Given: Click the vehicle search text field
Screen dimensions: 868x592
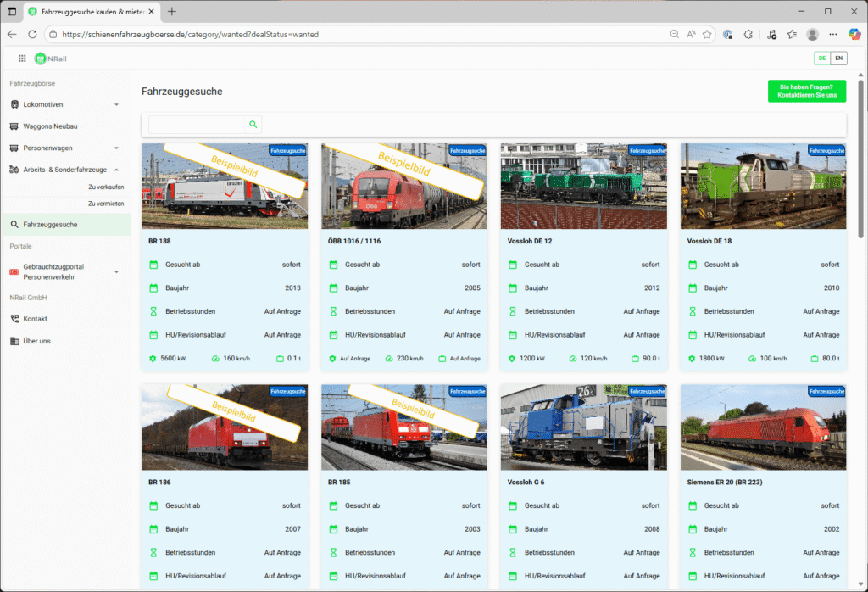Looking at the screenshot, I should coord(197,125).
